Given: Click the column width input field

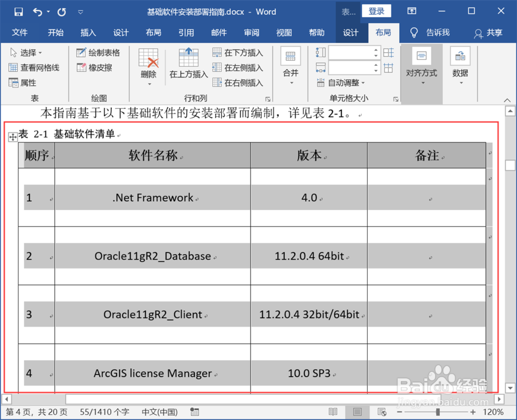Looking at the screenshot, I should tap(351, 68).
